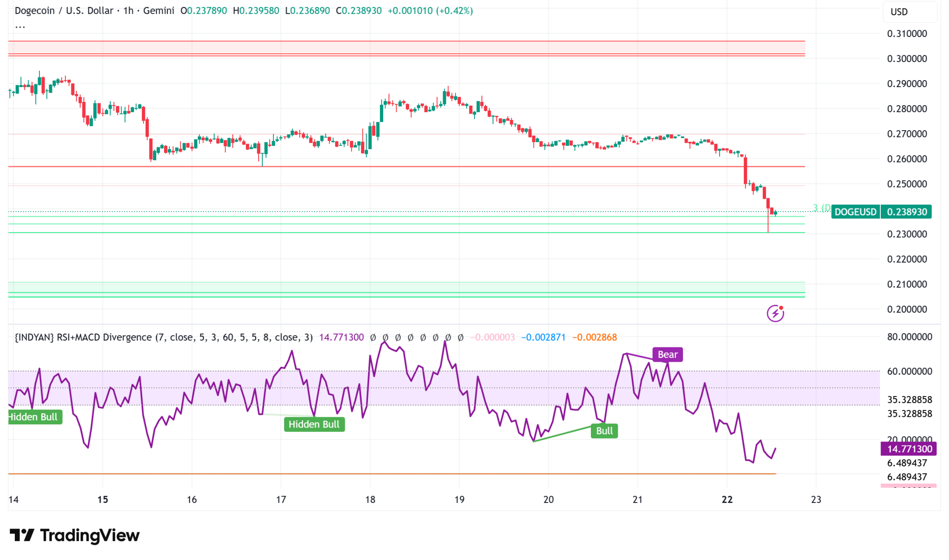
Task: Open the three-dot ellipsis under chart title
Action: (x=20, y=27)
